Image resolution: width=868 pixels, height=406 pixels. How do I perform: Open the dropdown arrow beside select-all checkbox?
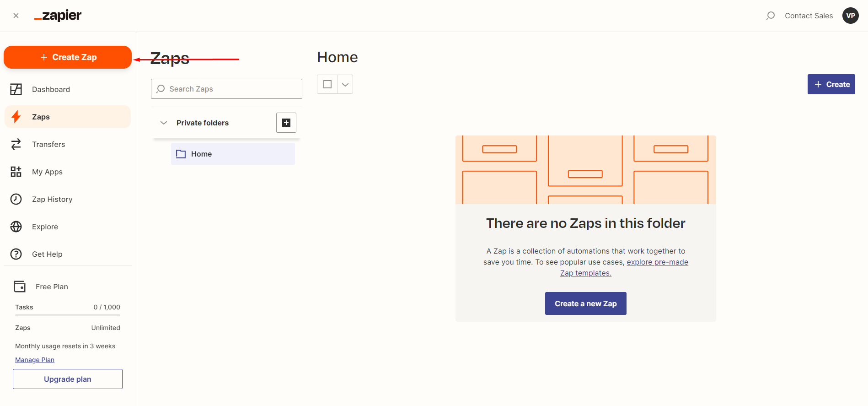click(345, 84)
